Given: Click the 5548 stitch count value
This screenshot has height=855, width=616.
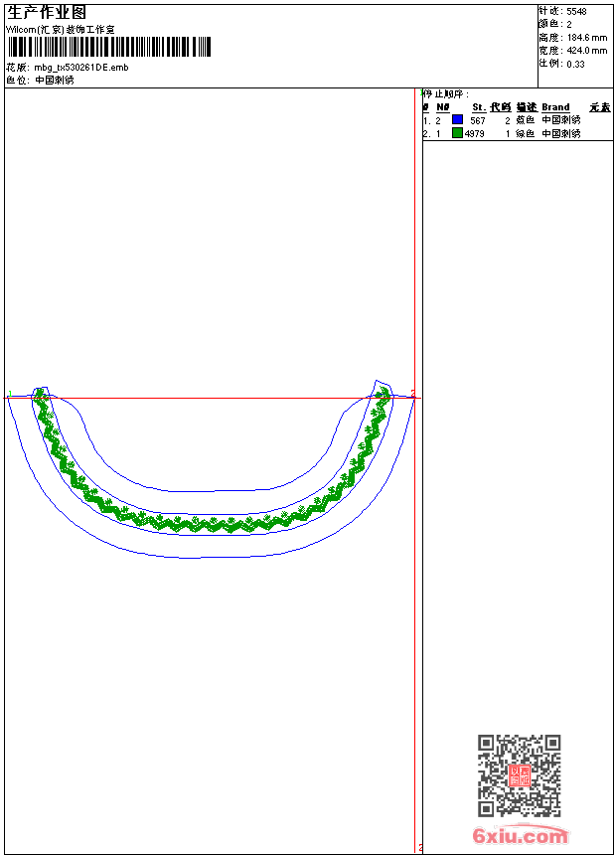Looking at the screenshot, I should pos(576,12).
